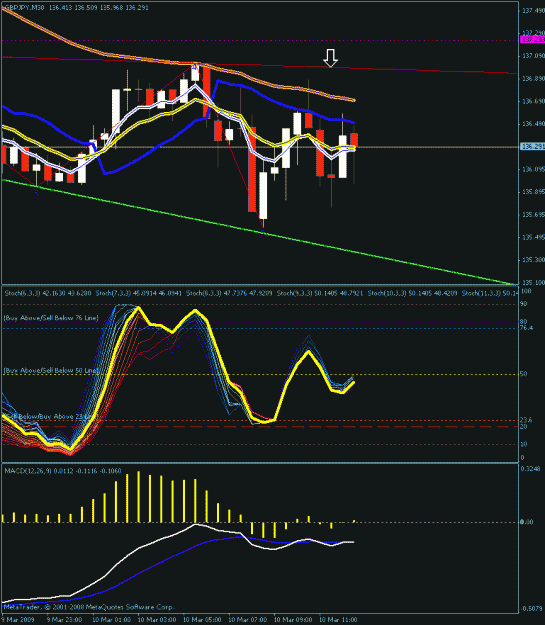Click the 135.695 price axis value
This screenshot has height=625, width=545.
pos(533,215)
